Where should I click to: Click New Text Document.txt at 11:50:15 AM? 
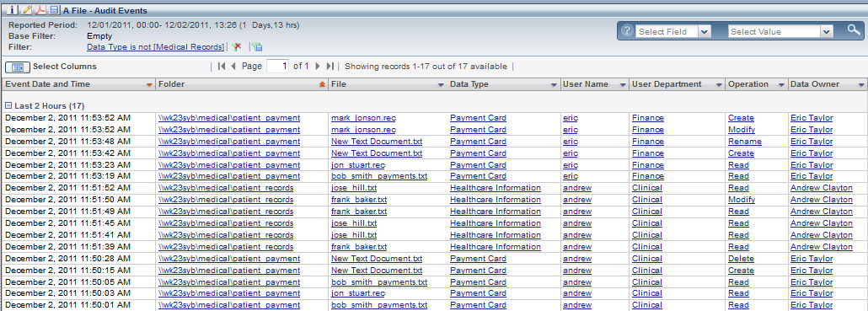(x=377, y=270)
